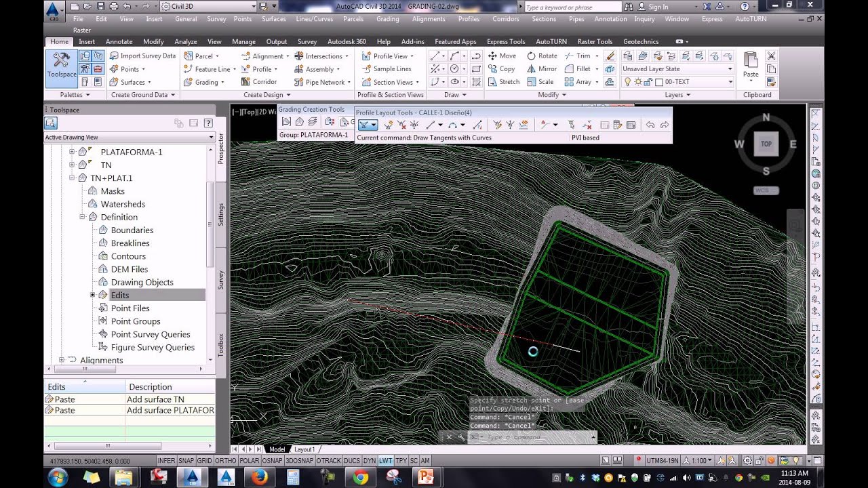
Task: Select Point Groups in the tree
Action: pyautogui.click(x=136, y=321)
